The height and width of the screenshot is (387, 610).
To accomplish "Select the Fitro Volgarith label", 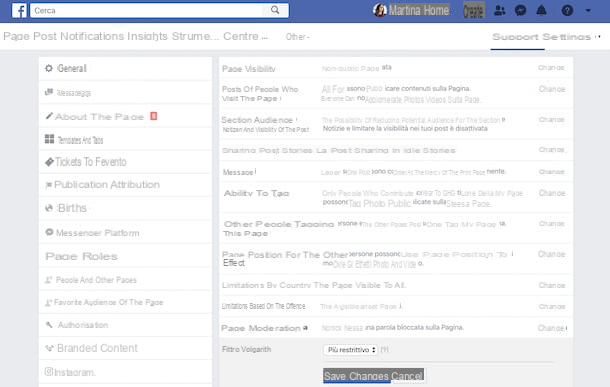I will [x=246, y=349].
